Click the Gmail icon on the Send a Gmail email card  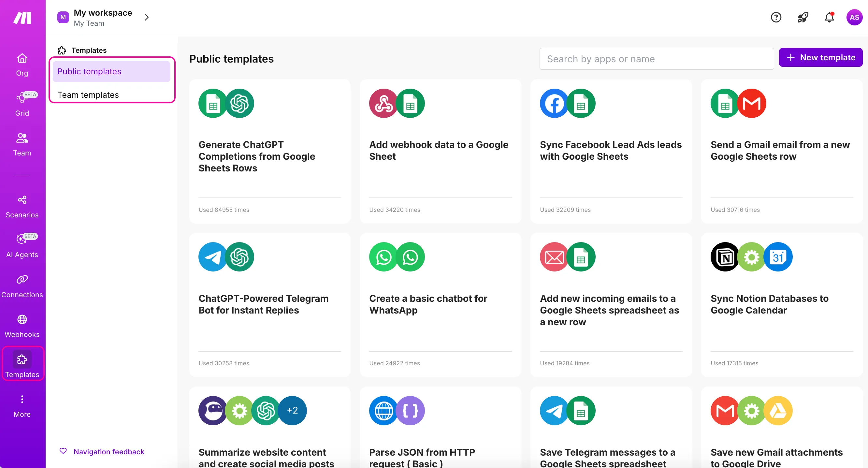tap(751, 103)
